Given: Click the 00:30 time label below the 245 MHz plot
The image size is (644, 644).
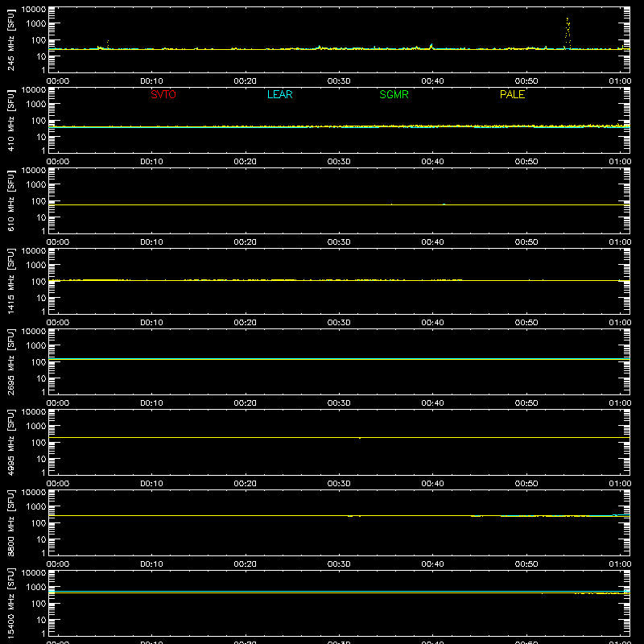Looking at the screenshot, I should (x=339, y=81).
